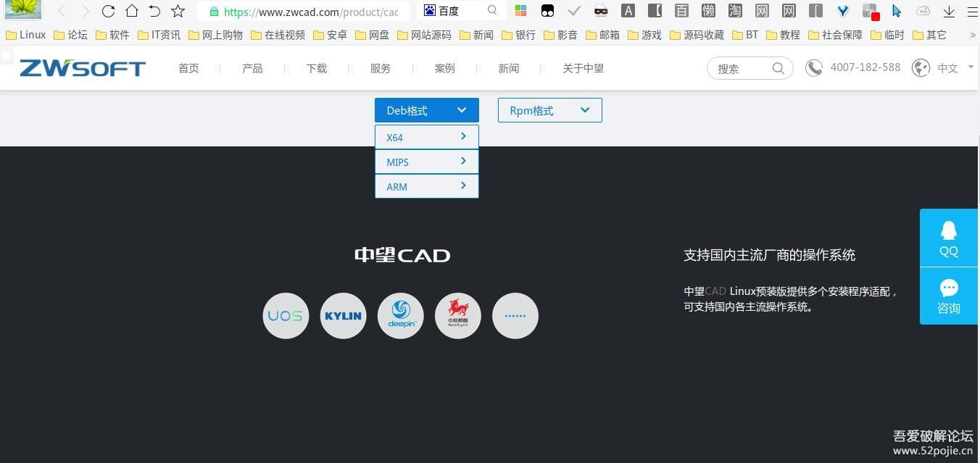Screen dimensions: 980x463
Task: Go forward with the browser forward arrow
Action: (x=85, y=11)
